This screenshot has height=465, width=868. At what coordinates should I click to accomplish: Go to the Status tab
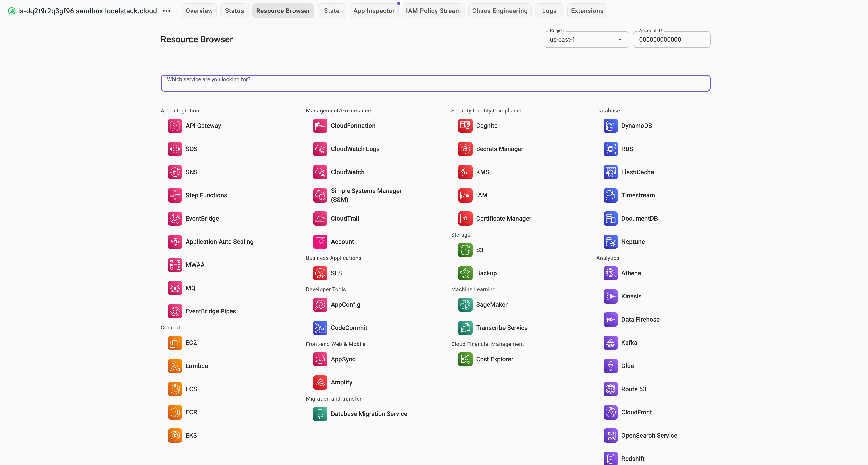click(235, 11)
